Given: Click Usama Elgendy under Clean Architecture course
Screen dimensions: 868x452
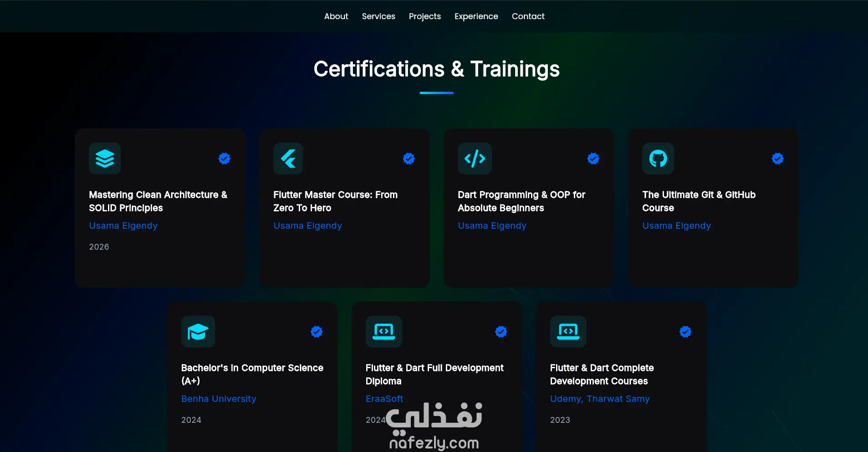Looking at the screenshot, I should pos(123,226).
